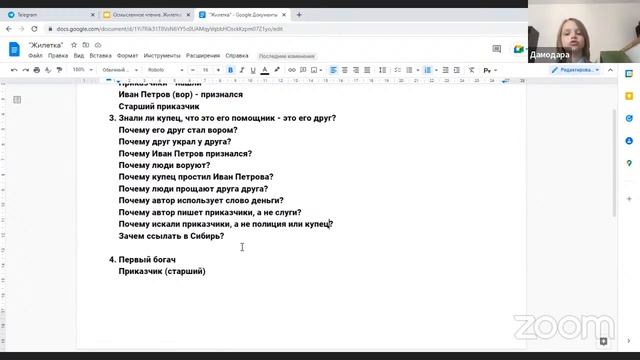Get add-ons with the plus icon

629,199
